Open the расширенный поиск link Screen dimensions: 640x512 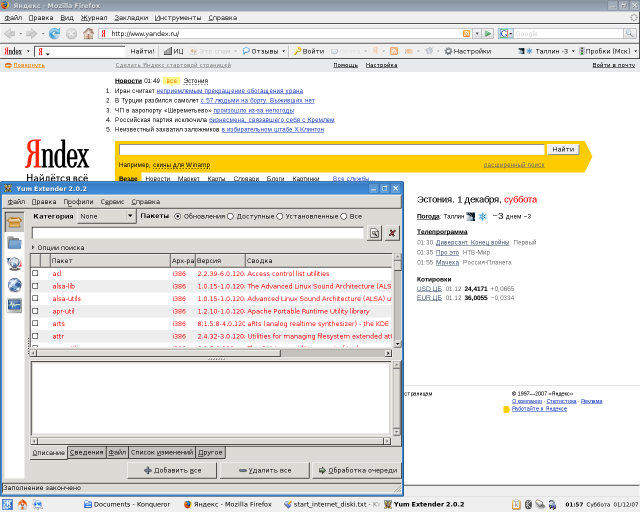pyautogui.click(x=514, y=165)
